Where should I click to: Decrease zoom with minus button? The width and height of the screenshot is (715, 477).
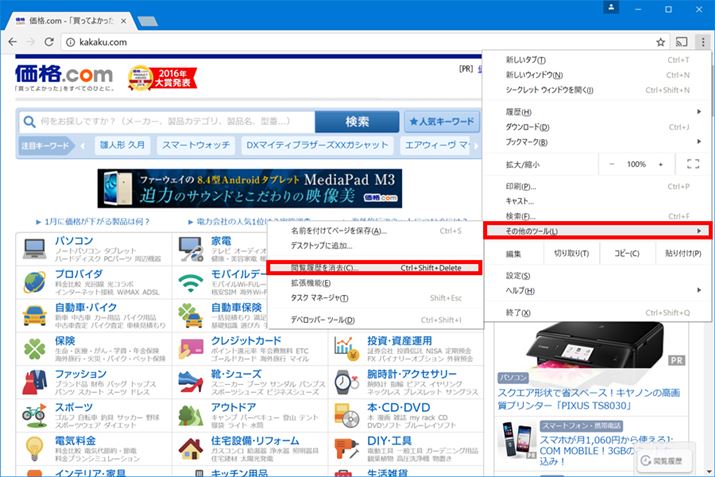(x=612, y=164)
